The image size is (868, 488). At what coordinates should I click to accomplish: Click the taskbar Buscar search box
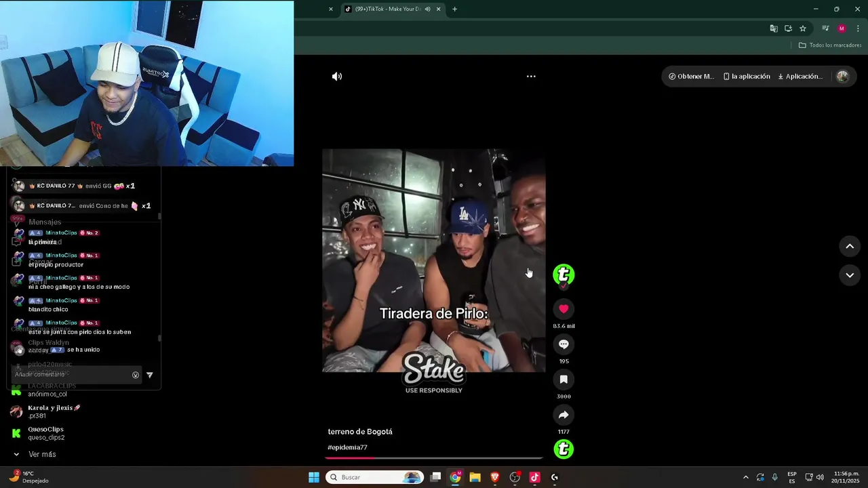(x=374, y=477)
